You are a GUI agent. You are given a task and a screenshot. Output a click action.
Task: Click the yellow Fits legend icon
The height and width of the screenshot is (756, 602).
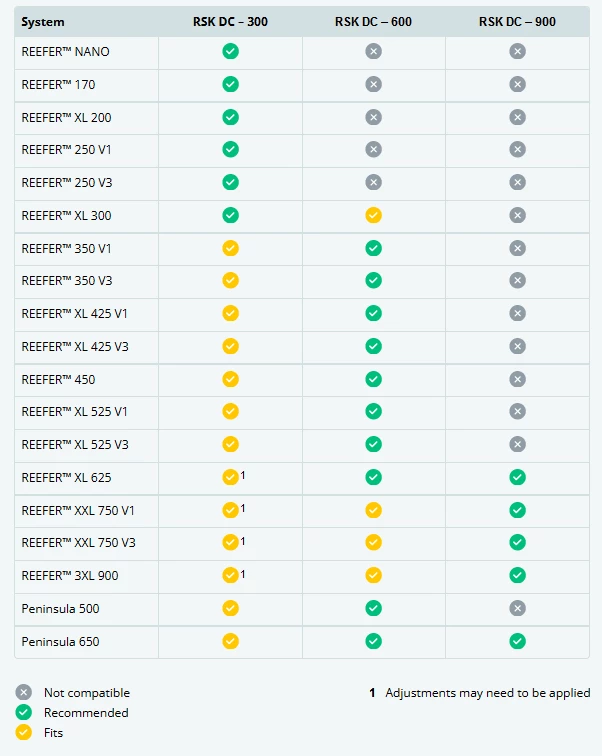click(23, 733)
